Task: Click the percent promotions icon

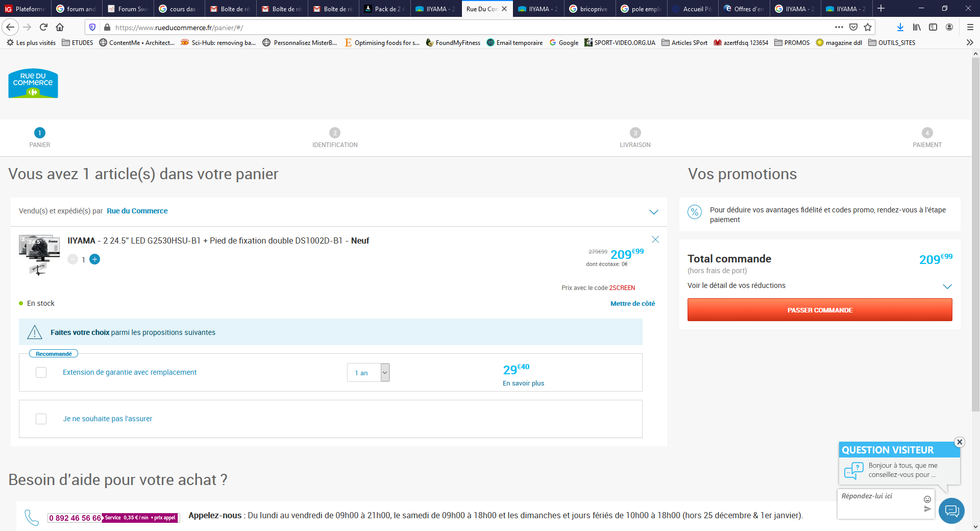Action: pos(695,212)
